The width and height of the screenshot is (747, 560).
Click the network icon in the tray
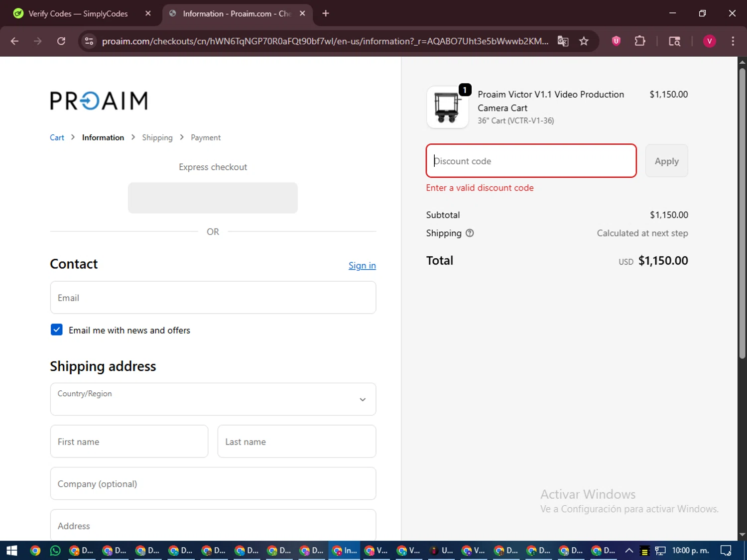[660, 551]
